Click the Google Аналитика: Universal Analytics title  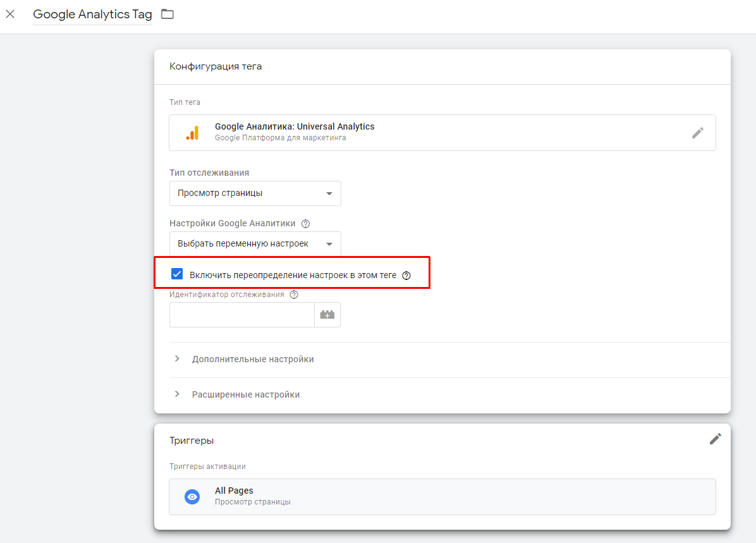point(295,126)
